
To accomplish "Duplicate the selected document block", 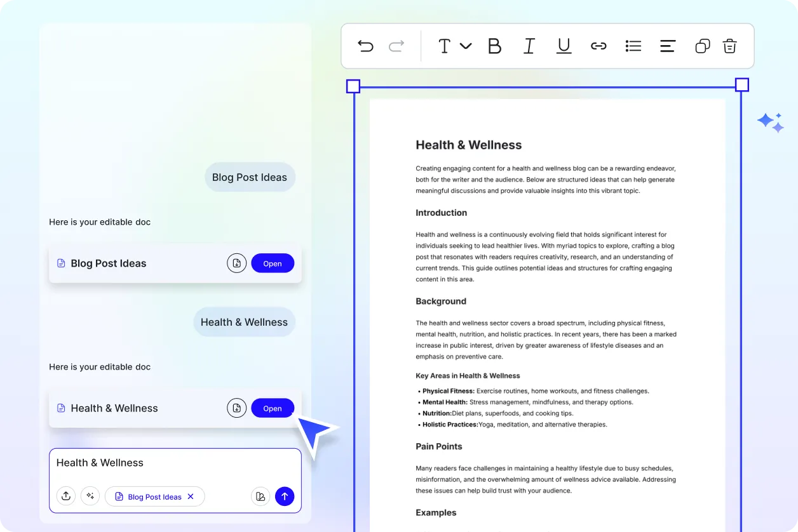I will click(702, 46).
